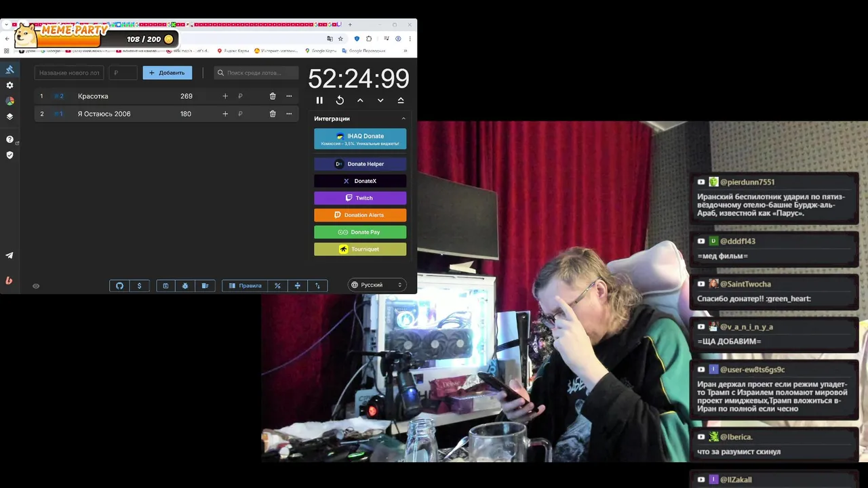Click the Tourniquet integration button

pos(360,249)
